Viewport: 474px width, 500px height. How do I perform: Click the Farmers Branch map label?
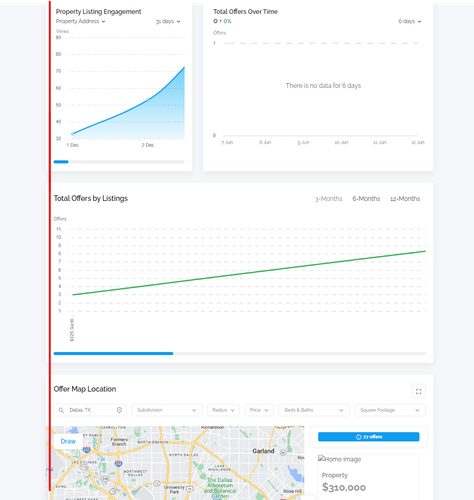[x=119, y=442]
